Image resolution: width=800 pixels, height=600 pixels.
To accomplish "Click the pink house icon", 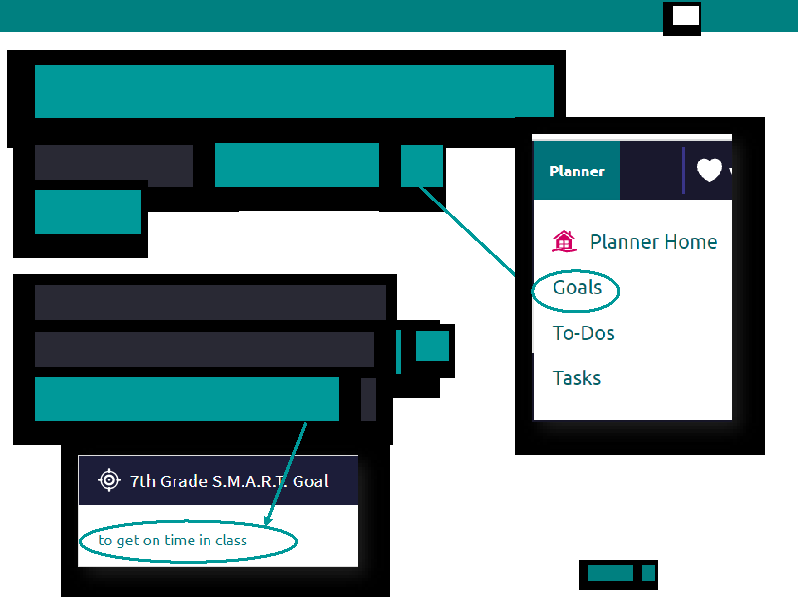I will [x=564, y=241].
